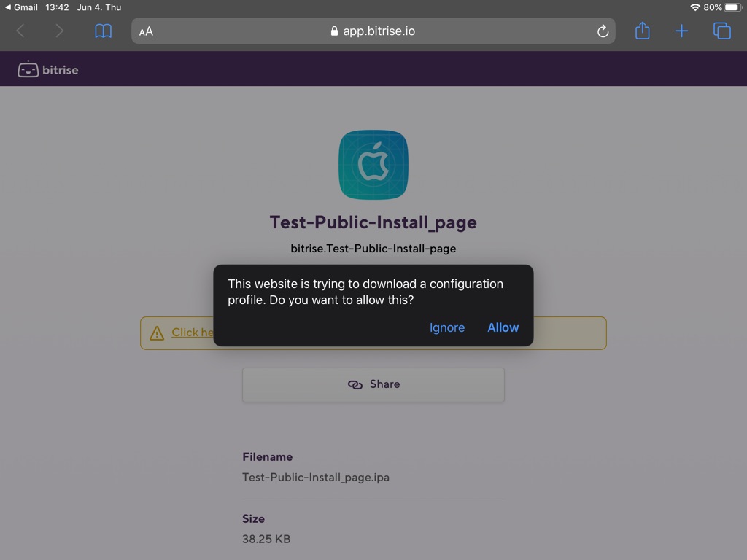Screen dimensions: 747x560
Task: Allow the configuration profile download
Action: point(503,327)
